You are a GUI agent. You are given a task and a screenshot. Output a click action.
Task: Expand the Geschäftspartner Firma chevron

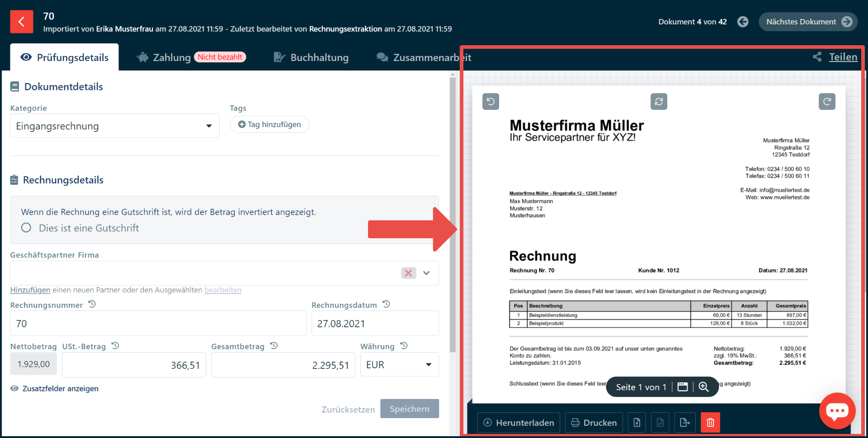tap(426, 273)
